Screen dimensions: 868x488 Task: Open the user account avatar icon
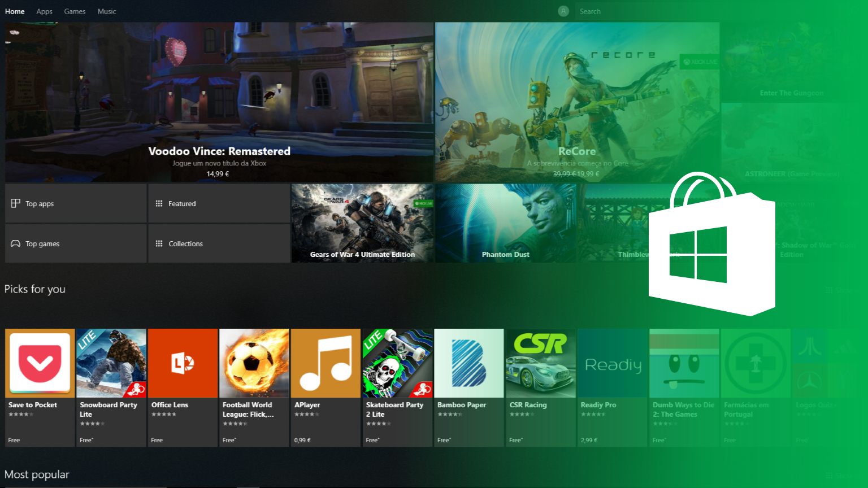point(563,11)
